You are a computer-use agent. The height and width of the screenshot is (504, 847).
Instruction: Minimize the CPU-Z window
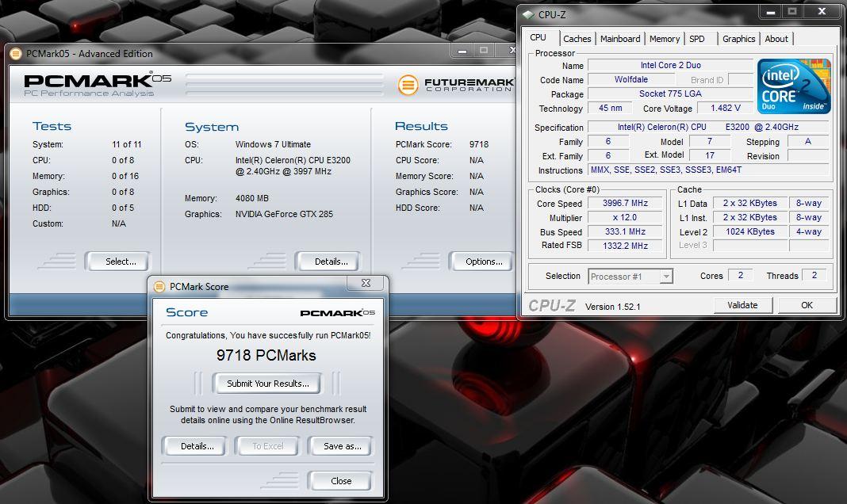[x=771, y=11]
